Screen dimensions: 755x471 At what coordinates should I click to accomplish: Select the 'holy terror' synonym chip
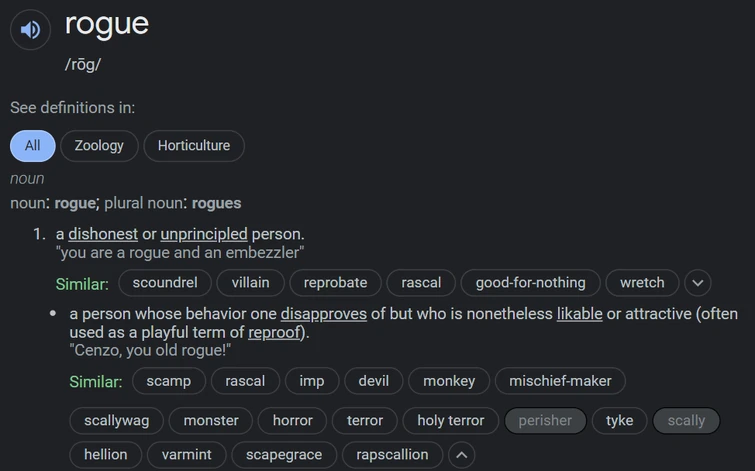(450, 421)
